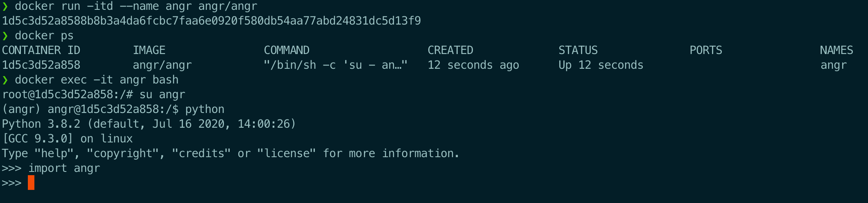Click the angr/angr value under IMAGE

162,65
